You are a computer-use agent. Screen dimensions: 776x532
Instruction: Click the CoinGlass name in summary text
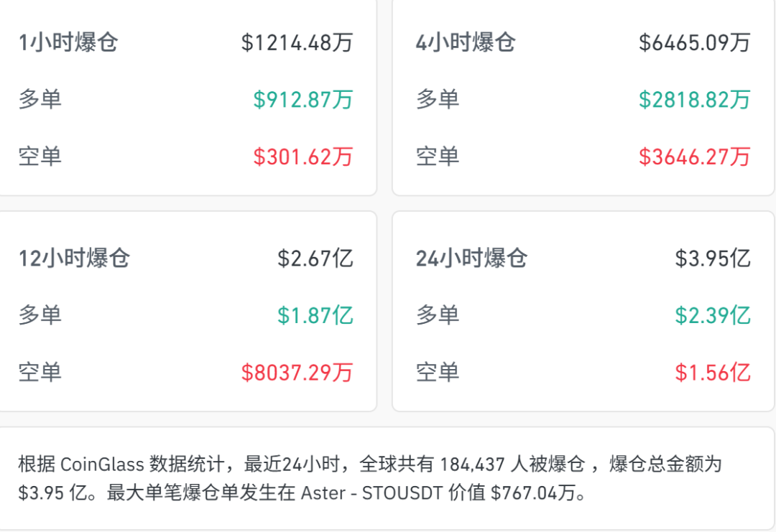102,465
